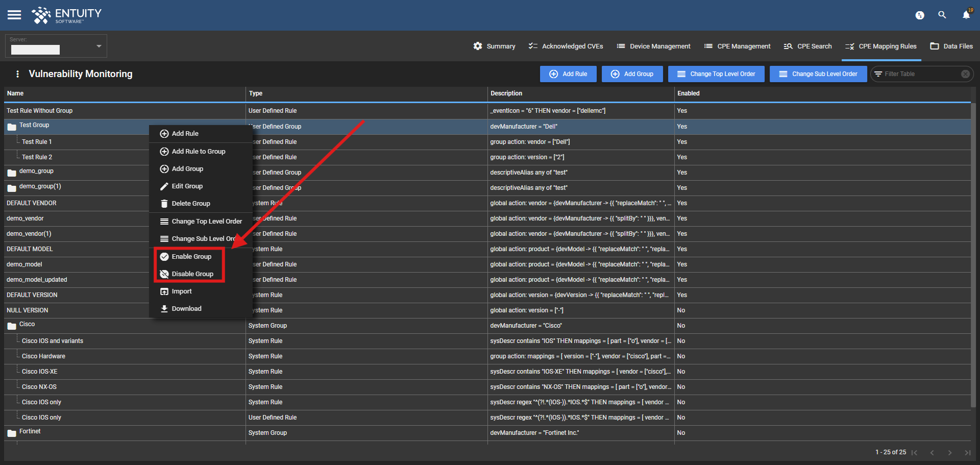The image size is (980, 465).
Task: Choose Import in the context menu
Action: click(201, 291)
